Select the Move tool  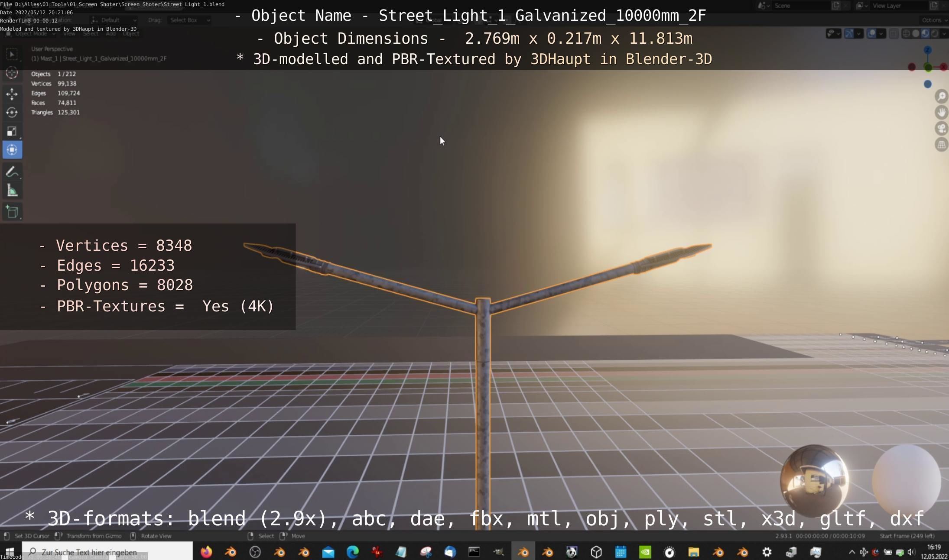tap(12, 94)
